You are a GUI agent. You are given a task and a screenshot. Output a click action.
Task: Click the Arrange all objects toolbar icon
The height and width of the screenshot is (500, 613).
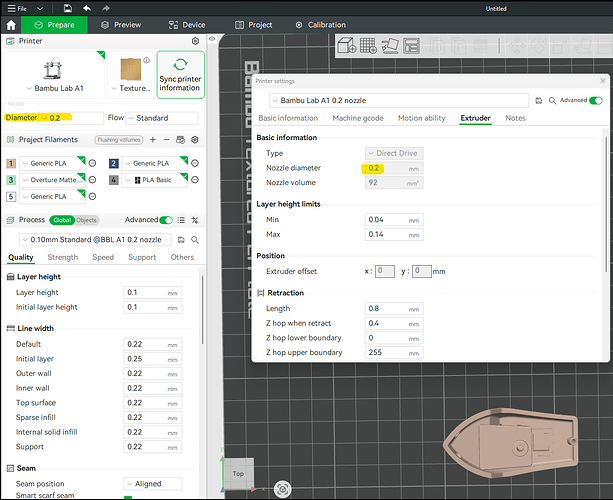[x=411, y=45]
